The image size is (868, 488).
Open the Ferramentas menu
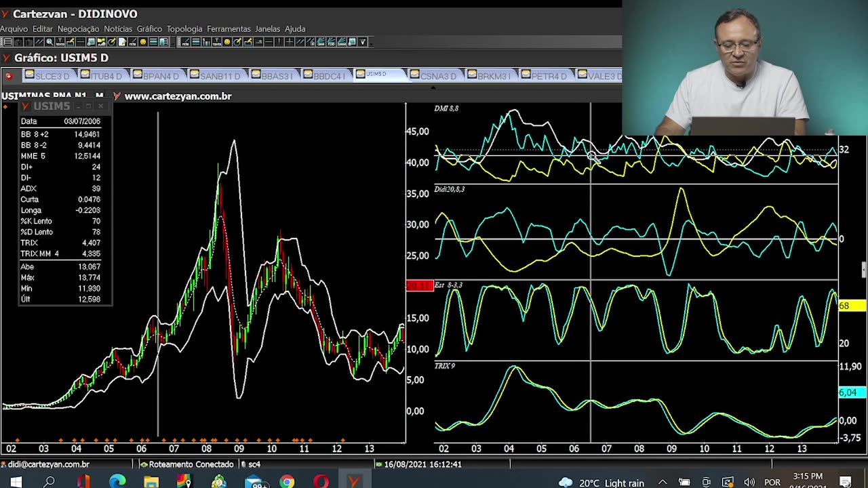pyautogui.click(x=229, y=29)
